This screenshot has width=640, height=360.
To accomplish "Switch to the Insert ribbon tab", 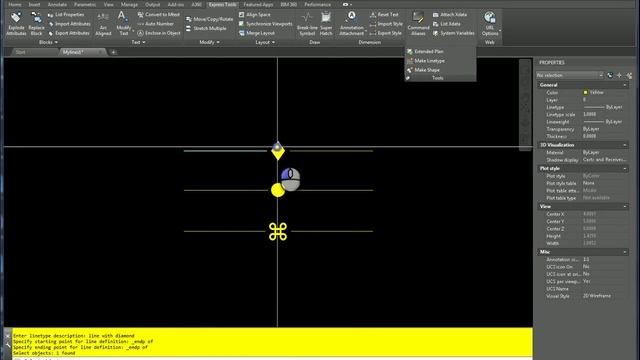I will (x=34, y=4).
